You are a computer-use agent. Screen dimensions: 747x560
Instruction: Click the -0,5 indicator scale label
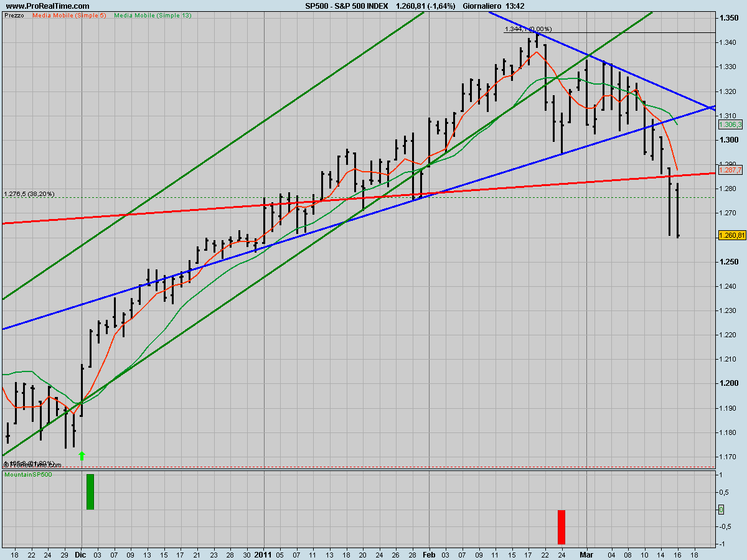(x=726, y=527)
